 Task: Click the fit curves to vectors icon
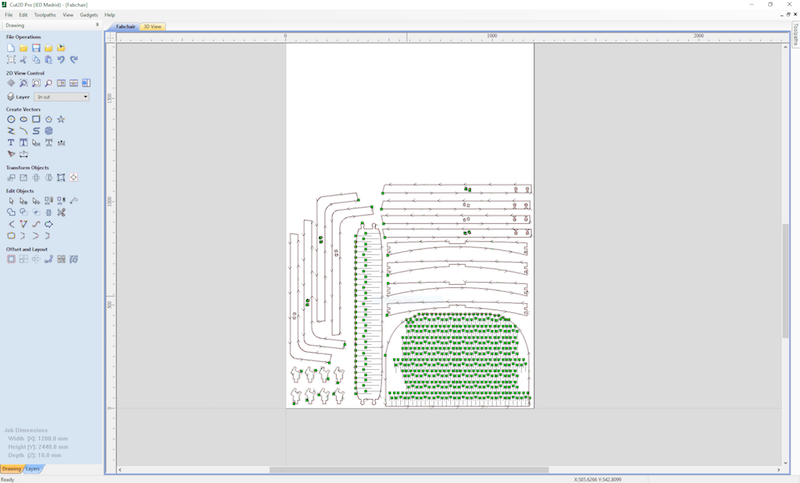tap(36, 224)
